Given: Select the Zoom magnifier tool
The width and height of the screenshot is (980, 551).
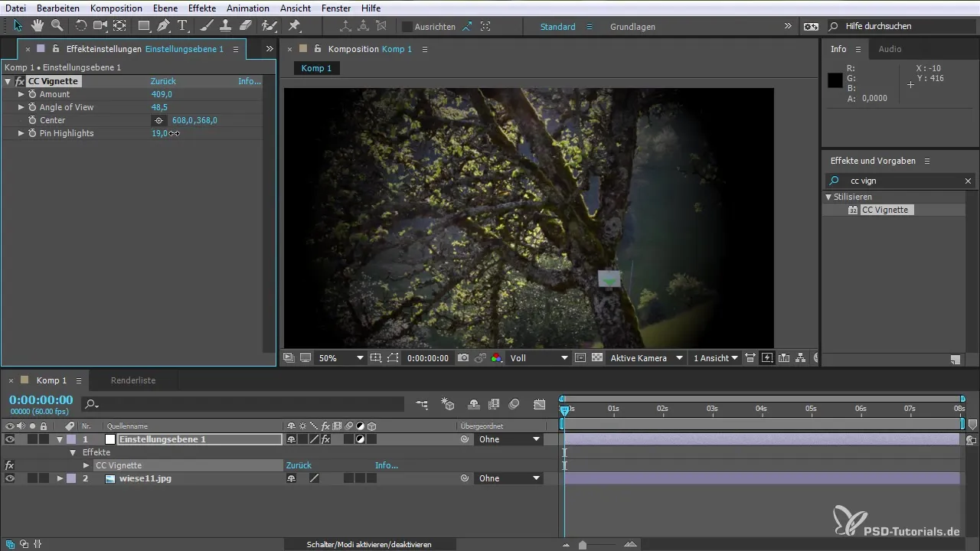Looking at the screenshot, I should pyautogui.click(x=57, y=26).
